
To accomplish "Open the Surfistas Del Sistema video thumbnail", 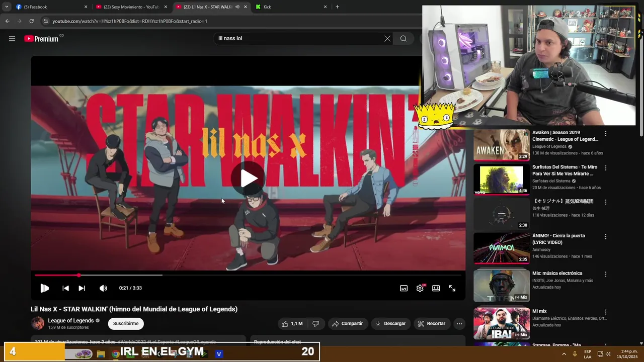I will [501, 179].
